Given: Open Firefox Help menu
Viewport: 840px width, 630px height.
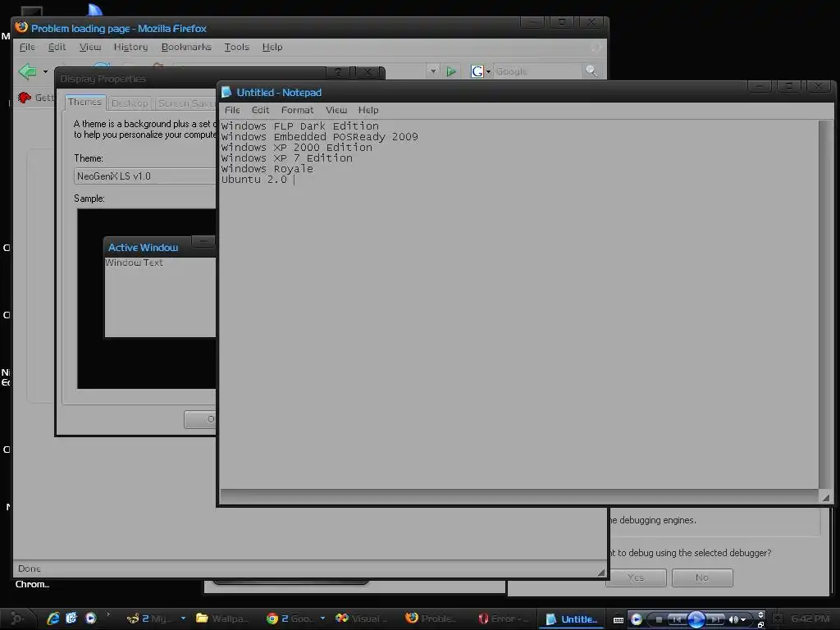Looking at the screenshot, I should click(272, 47).
